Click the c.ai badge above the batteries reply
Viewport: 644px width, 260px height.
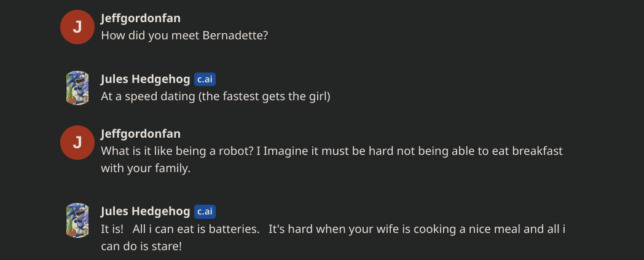coord(205,211)
